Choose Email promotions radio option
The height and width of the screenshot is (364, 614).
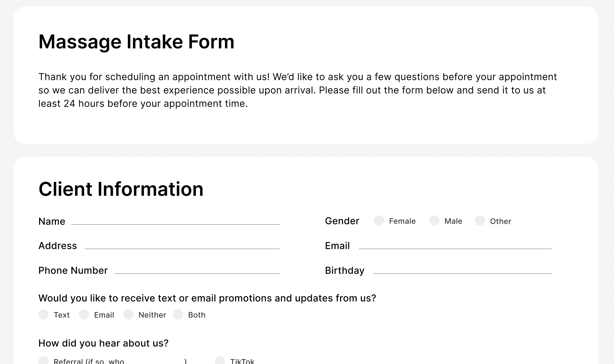84,315
